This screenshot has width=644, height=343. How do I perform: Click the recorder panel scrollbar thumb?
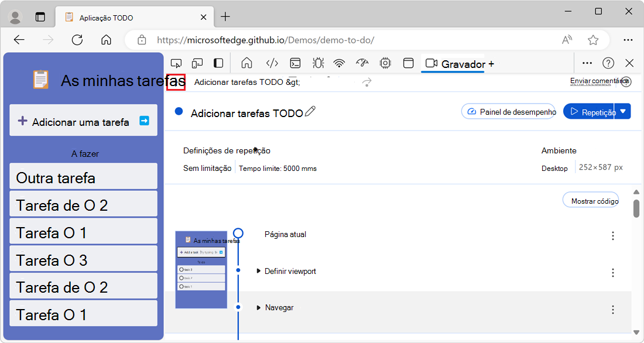coord(636,208)
